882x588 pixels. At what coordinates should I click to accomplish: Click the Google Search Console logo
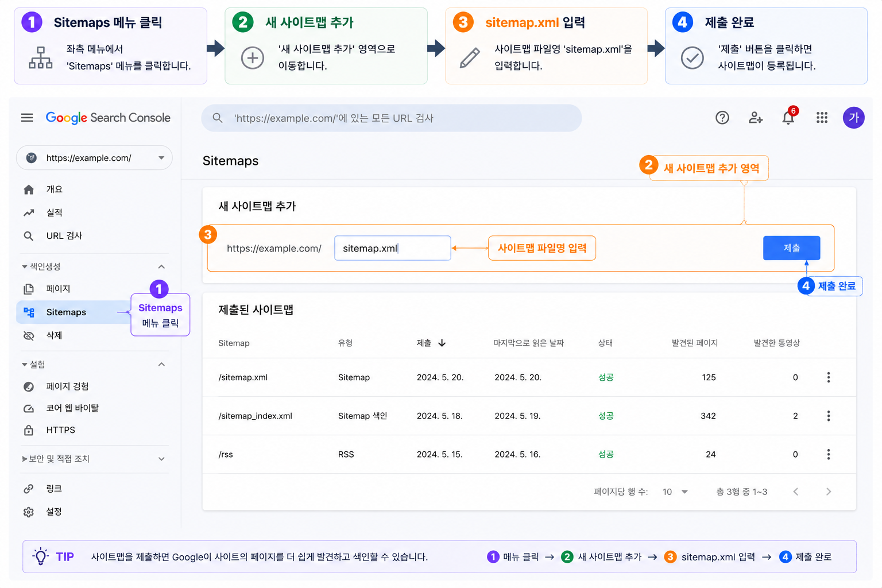click(108, 118)
